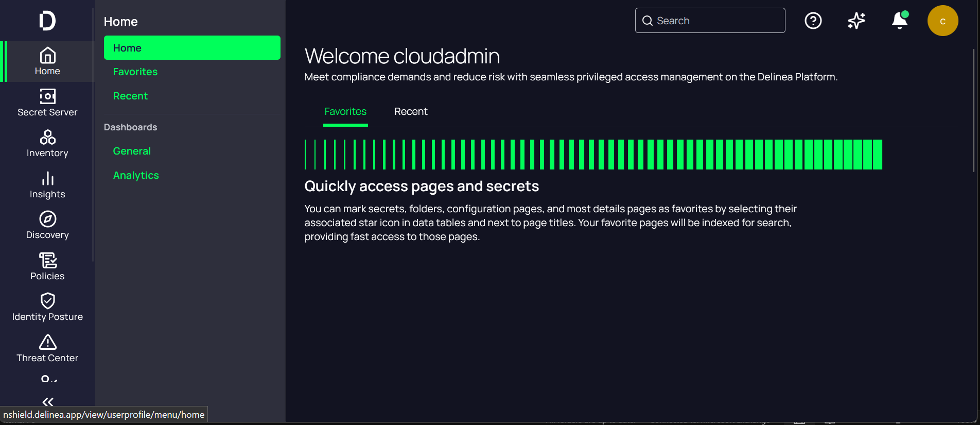Open Recent in the Home menu
Viewport: 980px width, 425px height.
tap(130, 96)
